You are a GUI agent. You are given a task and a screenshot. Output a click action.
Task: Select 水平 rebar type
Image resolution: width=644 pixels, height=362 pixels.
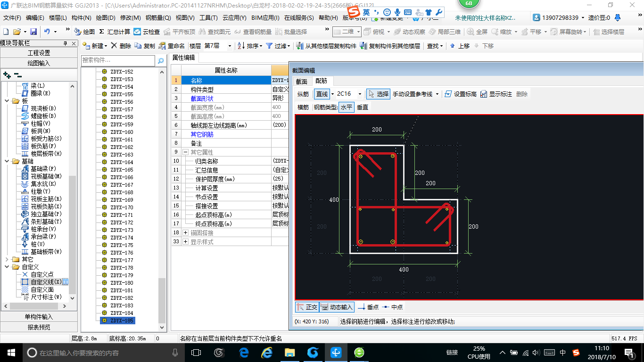(x=347, y=107)
